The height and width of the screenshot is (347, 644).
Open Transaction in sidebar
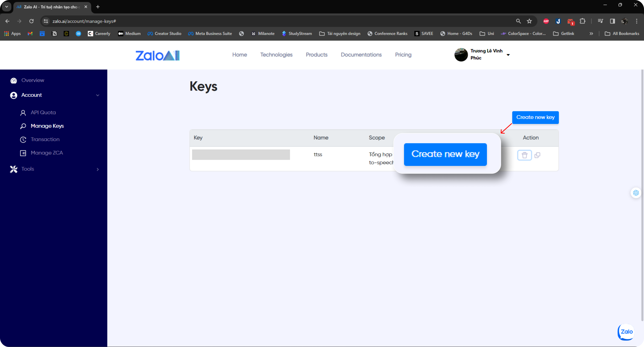click(45, 139)
